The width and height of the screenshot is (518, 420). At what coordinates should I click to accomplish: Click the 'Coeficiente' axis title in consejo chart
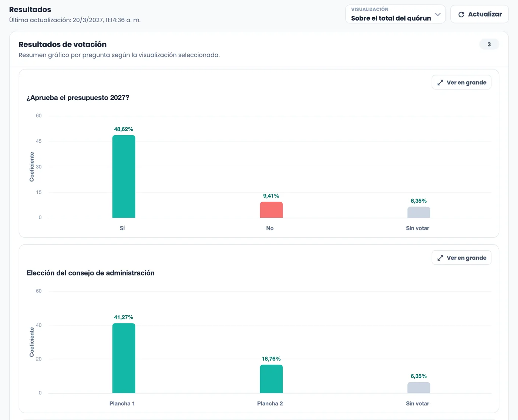(32, 342)
